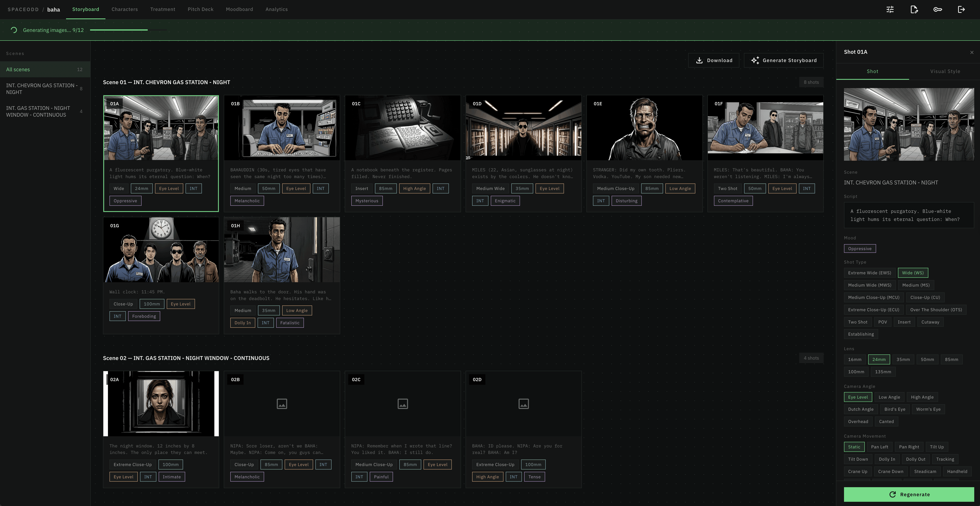980x506 pixels.
Task: Select the shot 01E storyboard thumbnail
Action: tap(644, 128)
